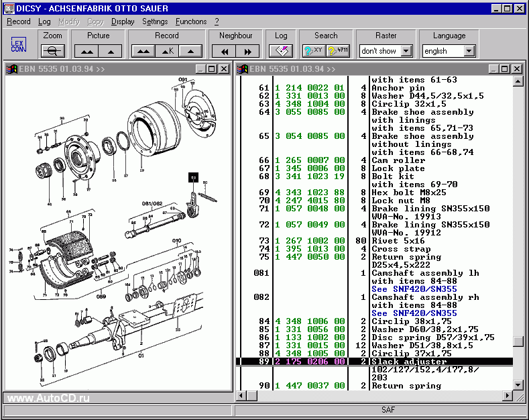Click the Picture double-up-arrow button
The height and width of the screenshot is (420, 529).
pos(86,51)
